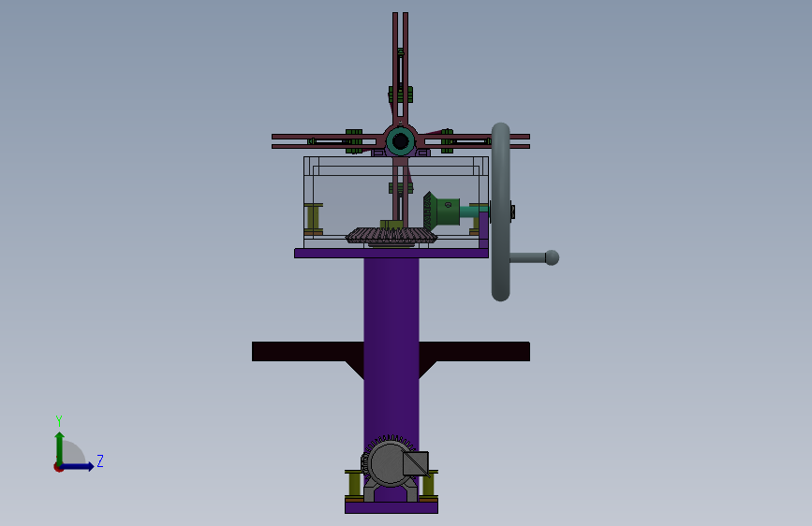Viewport: 812px width, 526px height.
Task: Select the purple platform plate under the housing
Action: (391, 253)
